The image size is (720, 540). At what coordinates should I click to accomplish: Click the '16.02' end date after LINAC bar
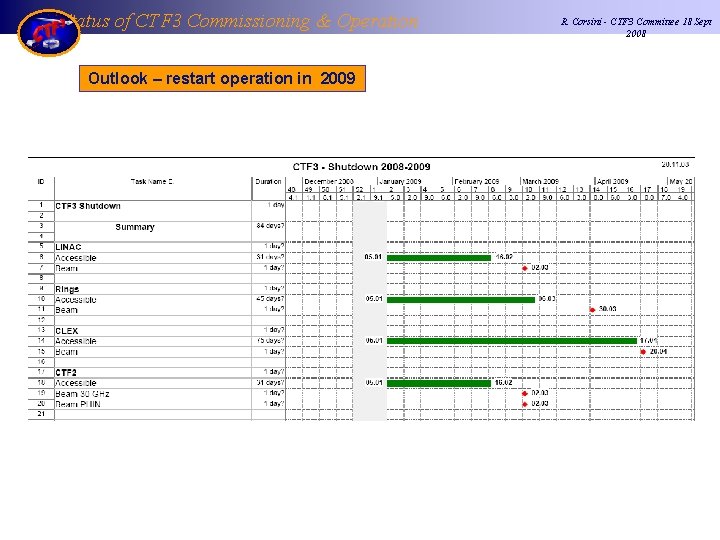click(x=504, y=257)
